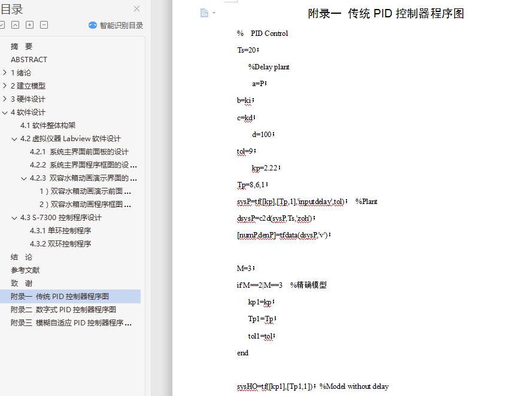Select 1 绪论 in the outline
Screen dimensions: 532x396
(21, 72)
